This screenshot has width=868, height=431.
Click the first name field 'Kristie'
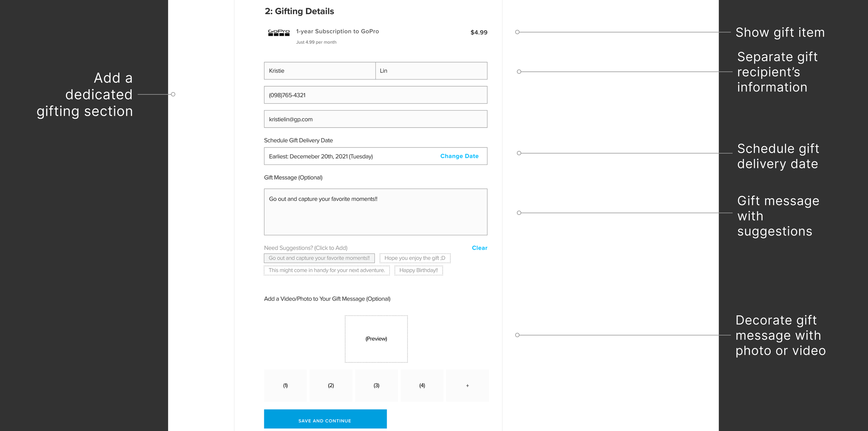click(319, 71)
